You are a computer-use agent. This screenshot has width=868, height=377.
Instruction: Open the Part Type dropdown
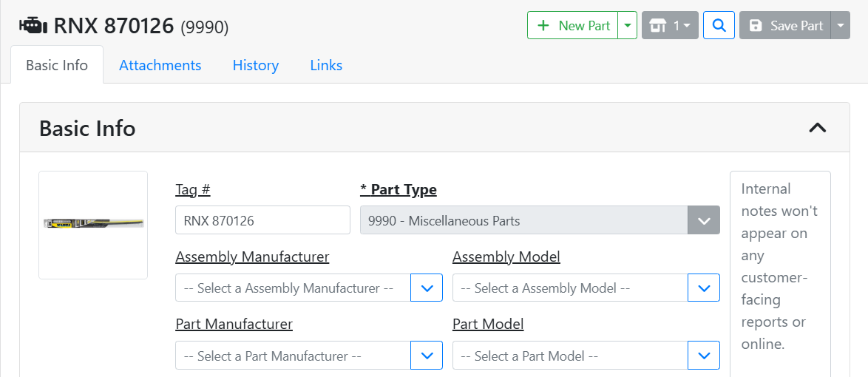click(x=540, y=220)
